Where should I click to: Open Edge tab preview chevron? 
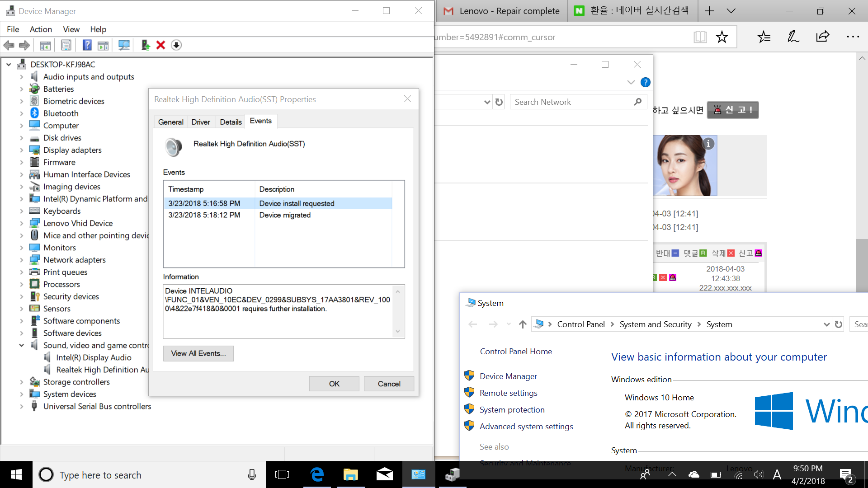731,11
